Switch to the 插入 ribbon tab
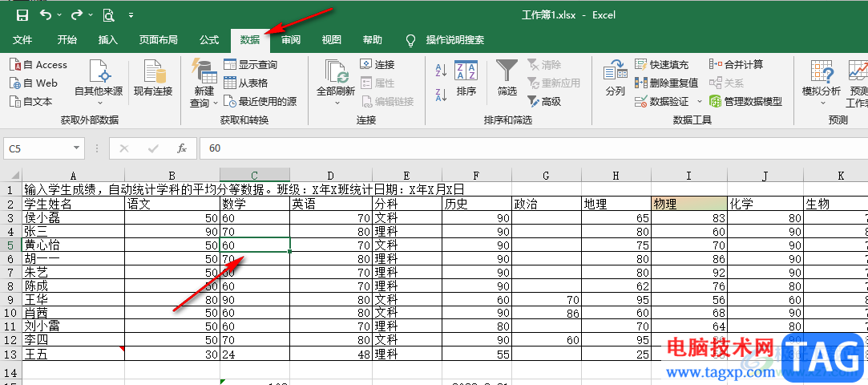 tap(108, 40)
